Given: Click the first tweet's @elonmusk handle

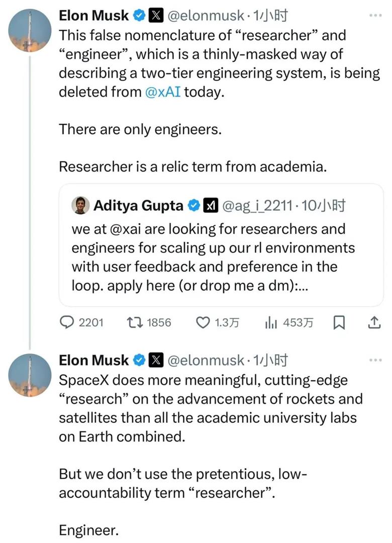Looking at the screenshot, I should point(208,16).
